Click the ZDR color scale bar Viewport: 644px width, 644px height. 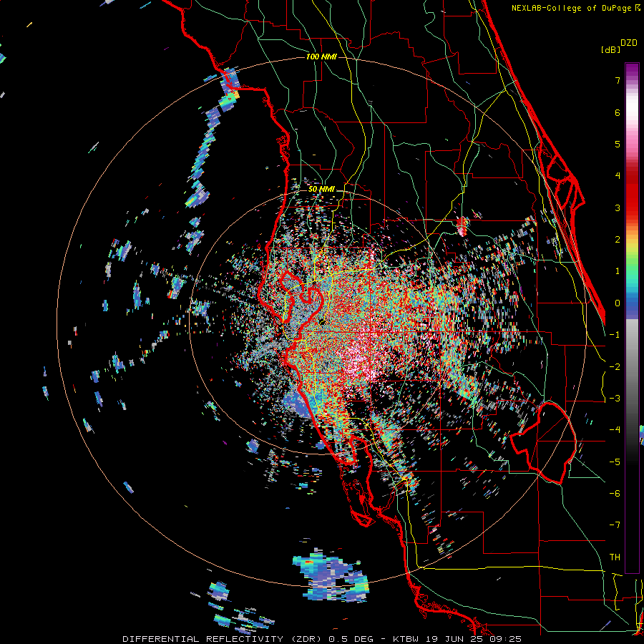(x=632, y=318)
